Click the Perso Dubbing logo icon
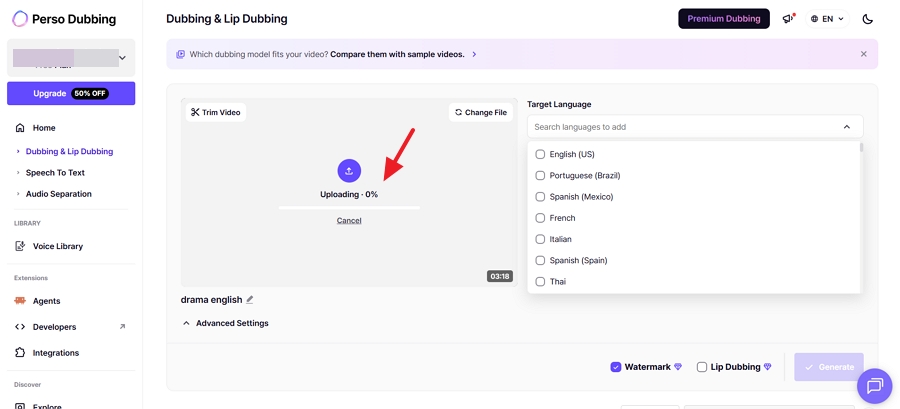Viewport: 900px width, 409px height. (x=20, y=19)
